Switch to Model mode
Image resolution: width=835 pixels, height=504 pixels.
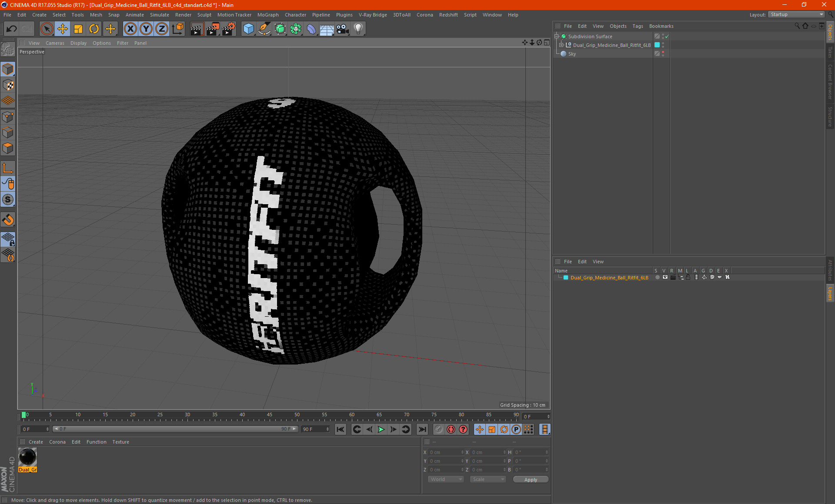tap(8, 69)
